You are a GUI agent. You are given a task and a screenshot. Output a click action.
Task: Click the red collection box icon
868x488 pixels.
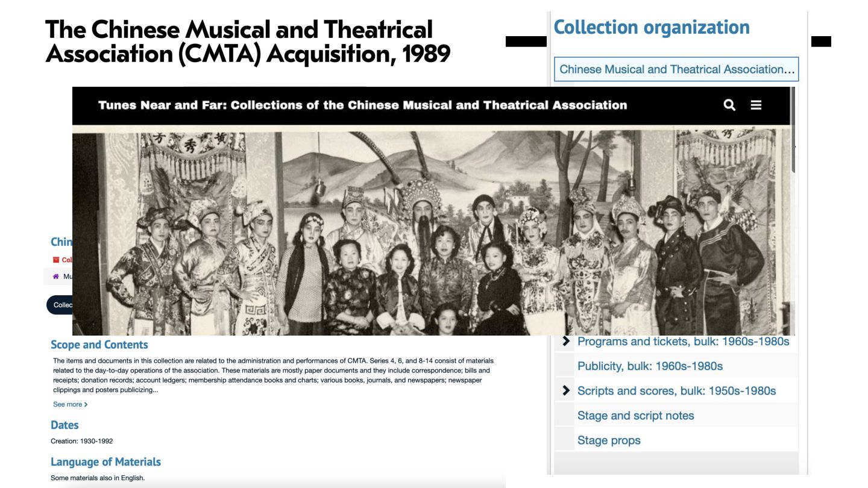point(56,260)
